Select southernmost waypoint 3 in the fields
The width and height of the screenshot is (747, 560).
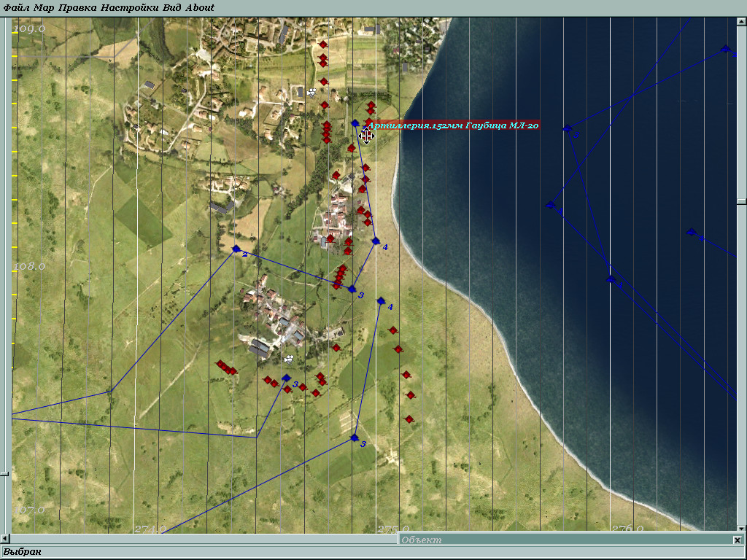[355, 437]
